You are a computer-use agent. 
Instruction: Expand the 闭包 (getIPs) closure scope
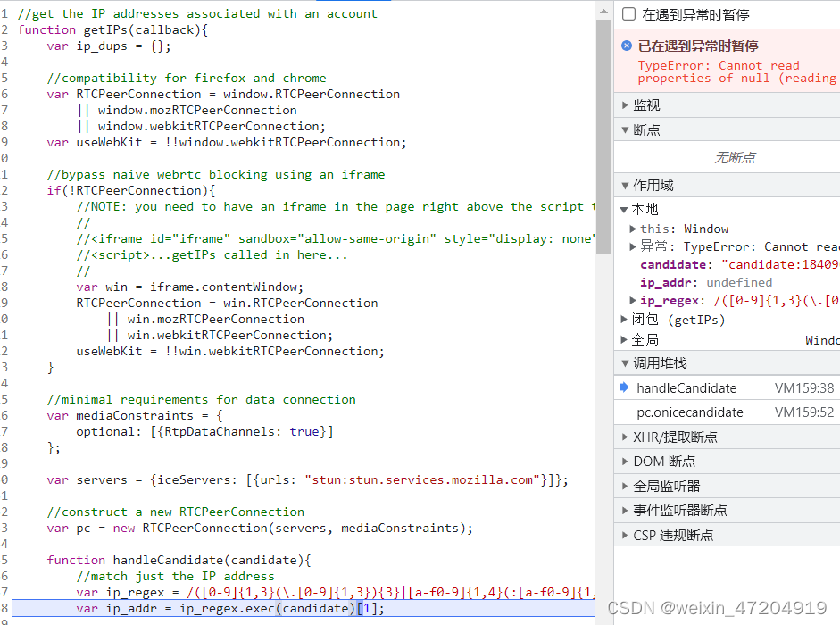coord(624,320)
